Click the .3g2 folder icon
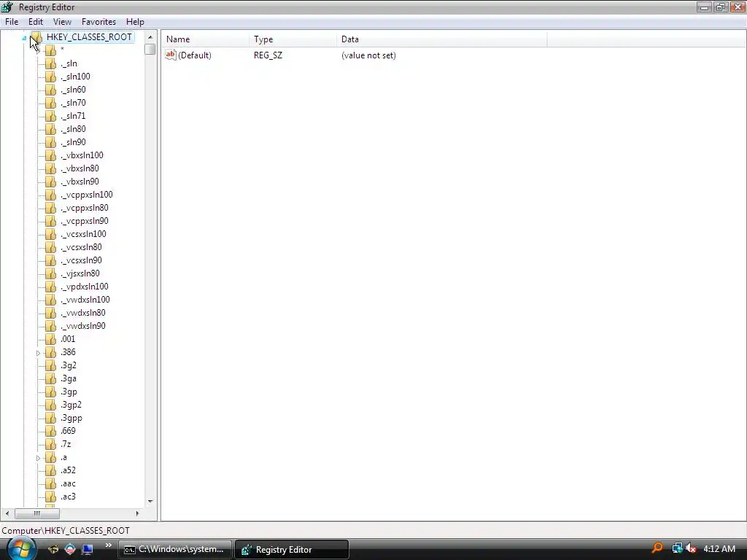The width and height of the screenshot is (747, 560). coord(50,366)
